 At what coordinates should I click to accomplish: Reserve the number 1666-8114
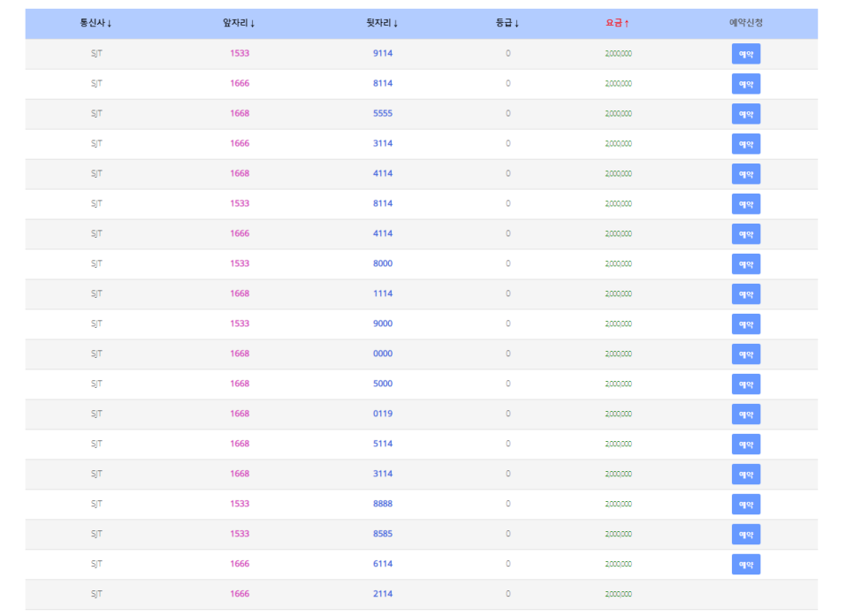pyautogui.click(x=745, y=84)
